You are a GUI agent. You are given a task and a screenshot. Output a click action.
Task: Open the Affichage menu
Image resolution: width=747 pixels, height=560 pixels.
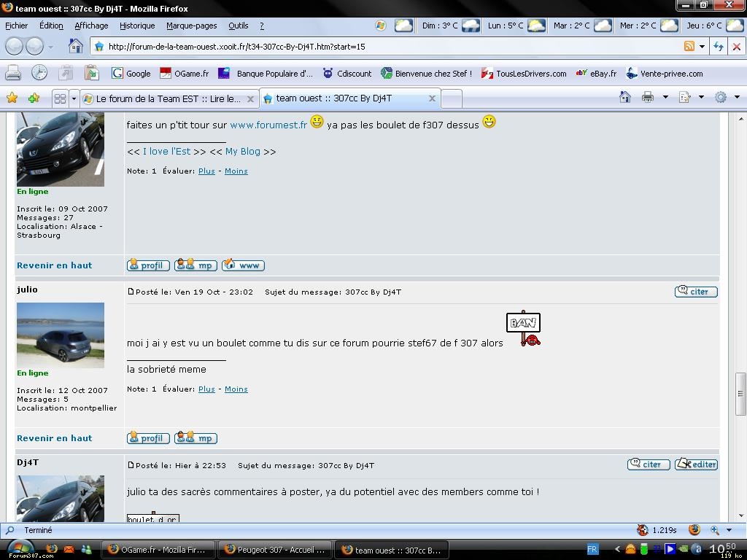coord(91,26)
